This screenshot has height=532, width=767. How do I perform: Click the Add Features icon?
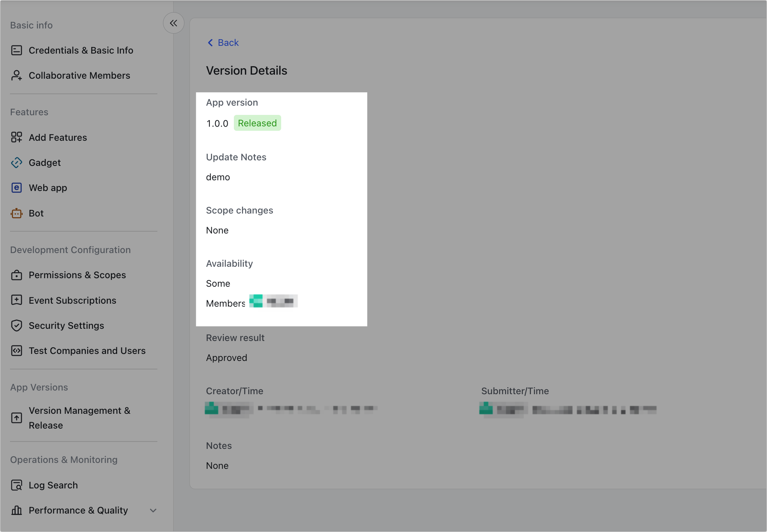click(16, 137)
